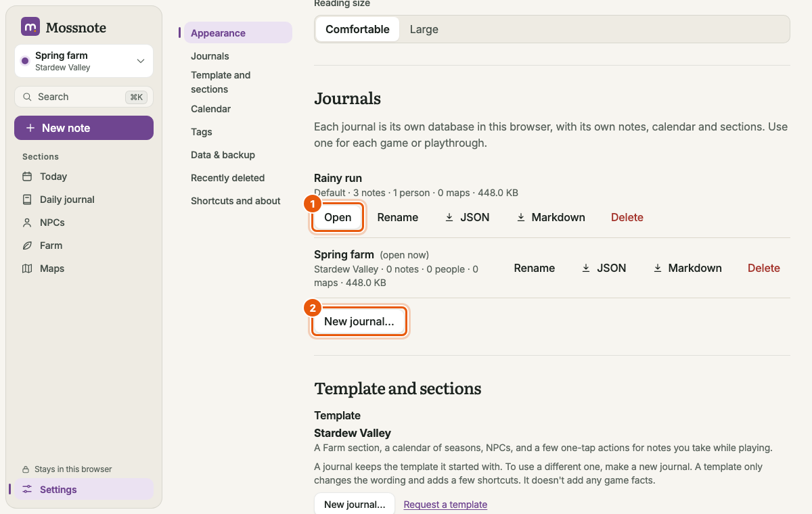The width and height of the screenshot is (812, 514).
Task: Click the plus icon on New note
Action: coord(30,128)
